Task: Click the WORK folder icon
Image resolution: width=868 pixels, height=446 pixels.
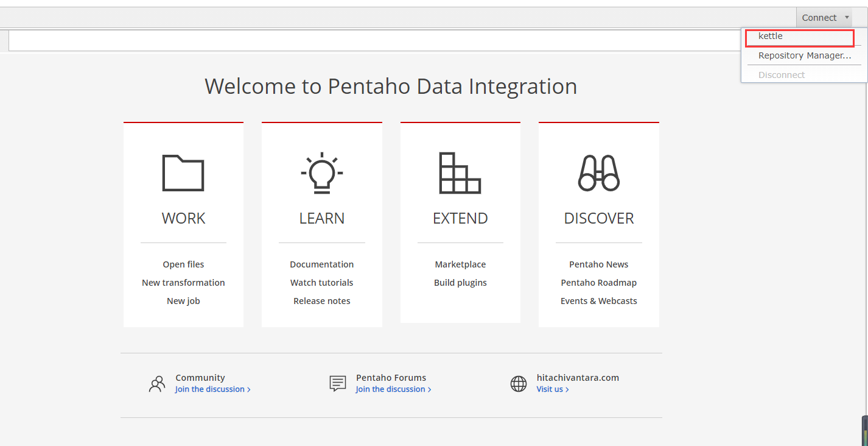Action: [x=183, y=173]
